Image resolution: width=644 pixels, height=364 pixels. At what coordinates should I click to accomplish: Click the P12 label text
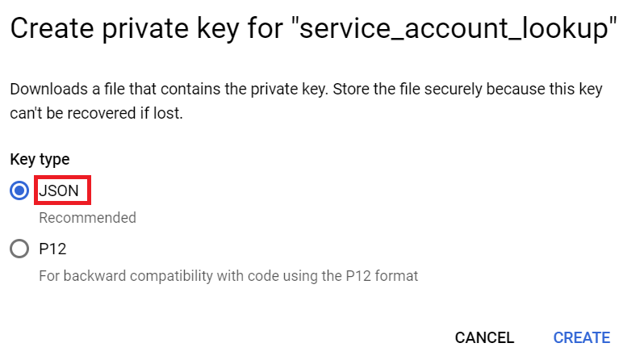click(x=52, y=249)
